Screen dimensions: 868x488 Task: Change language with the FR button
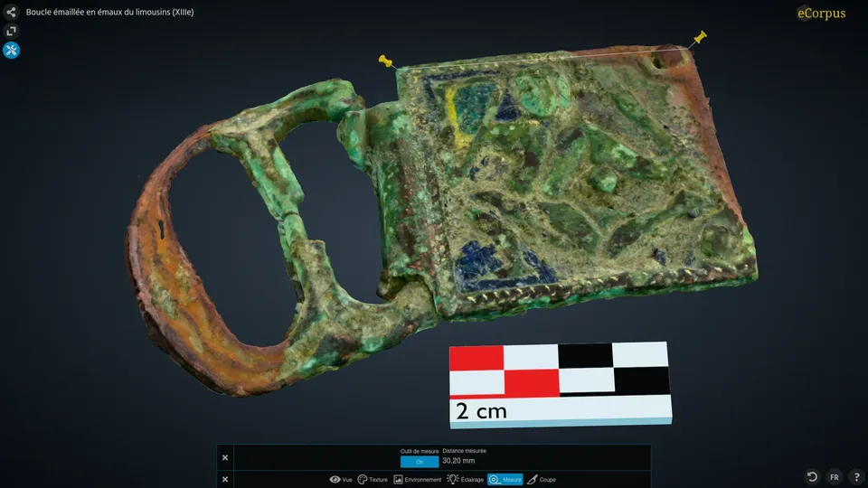(x=835, y=476)
